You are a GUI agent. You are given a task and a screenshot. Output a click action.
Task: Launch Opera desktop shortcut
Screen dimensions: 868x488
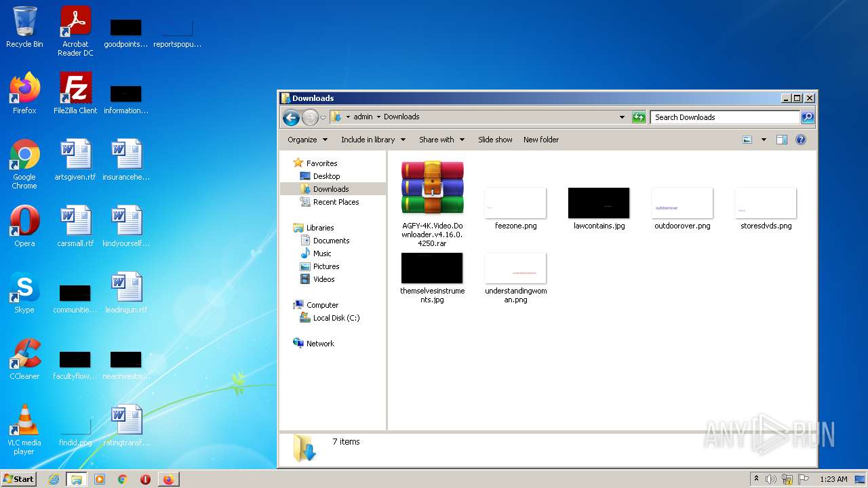(24, 226)
